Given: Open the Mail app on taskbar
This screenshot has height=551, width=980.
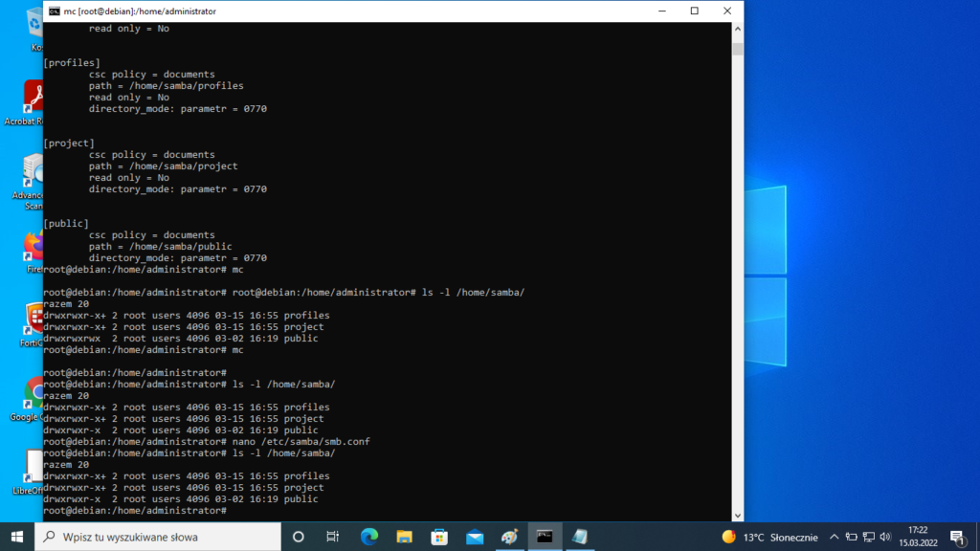Looking at the screenshot, I should pos(474,537).
